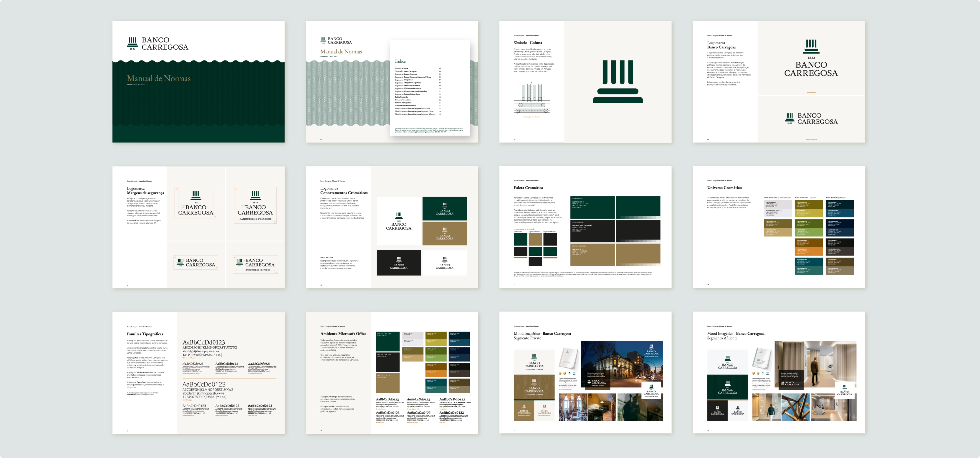Click the night building photo on the Private mood page
The height and width of the screenshot is (458, 980).
click(622, 364)
